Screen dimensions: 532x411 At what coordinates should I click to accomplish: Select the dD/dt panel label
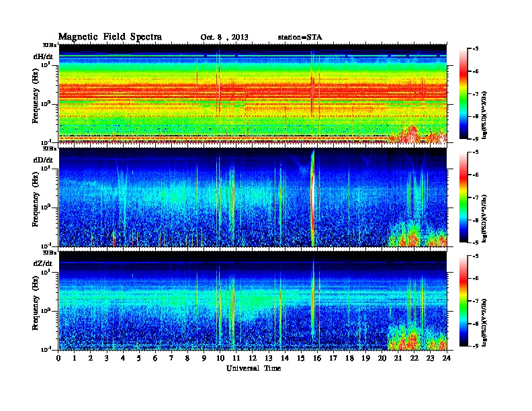(x=43, y=160)
